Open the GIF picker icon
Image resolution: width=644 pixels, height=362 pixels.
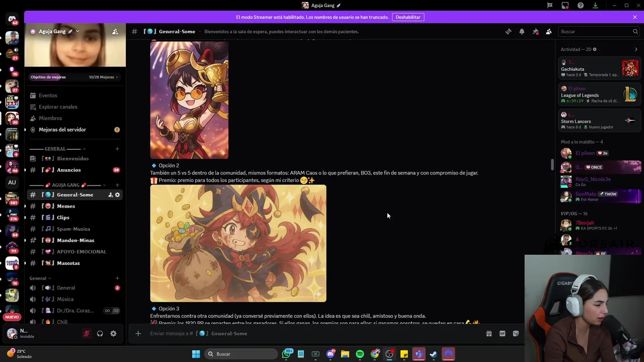pos(502,333)
